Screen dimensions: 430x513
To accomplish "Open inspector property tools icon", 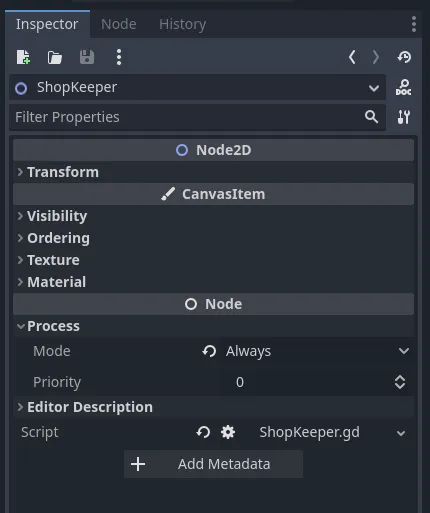I will [403, 117].
